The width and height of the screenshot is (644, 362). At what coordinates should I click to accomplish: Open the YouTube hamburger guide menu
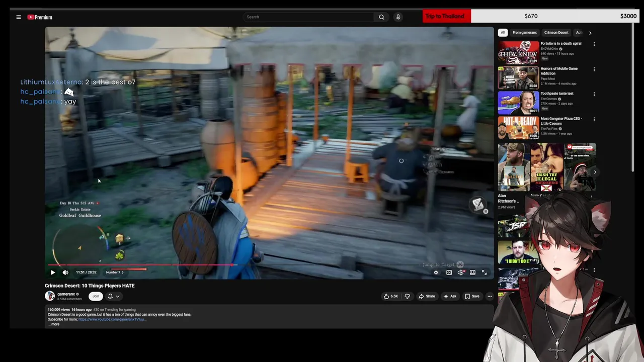[x=19, y=17]
